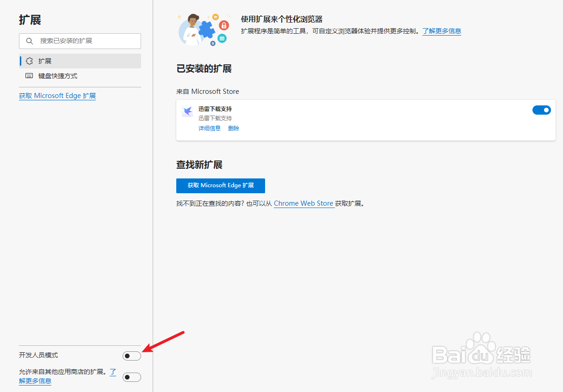Click the 开发人员模式 label text
Viewport: 563px width, 392px height.
click(38, 355)
